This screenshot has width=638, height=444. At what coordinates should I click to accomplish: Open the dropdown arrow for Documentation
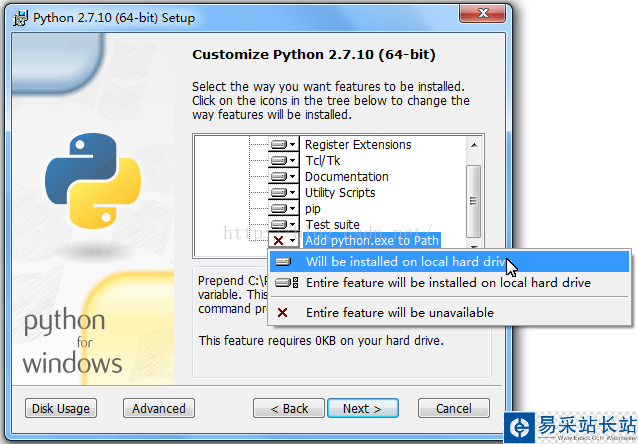(293, 177)
